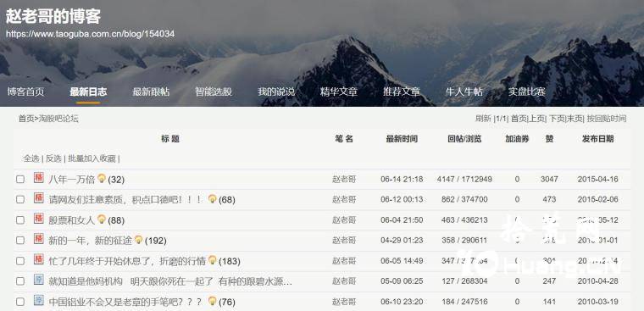Click 反选 to invert selection
The width and height of the screenshot is (644, 311).
click(53, 158)
